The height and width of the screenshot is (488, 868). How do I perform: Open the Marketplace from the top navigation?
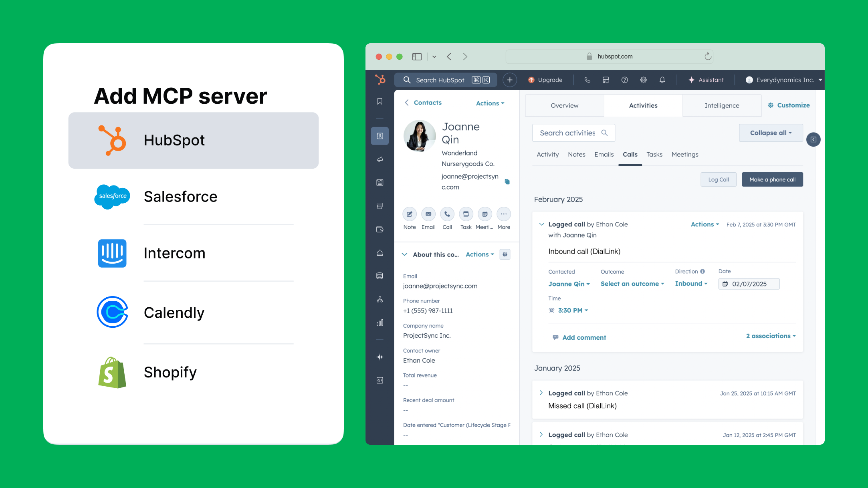click(x=606, y=80)
